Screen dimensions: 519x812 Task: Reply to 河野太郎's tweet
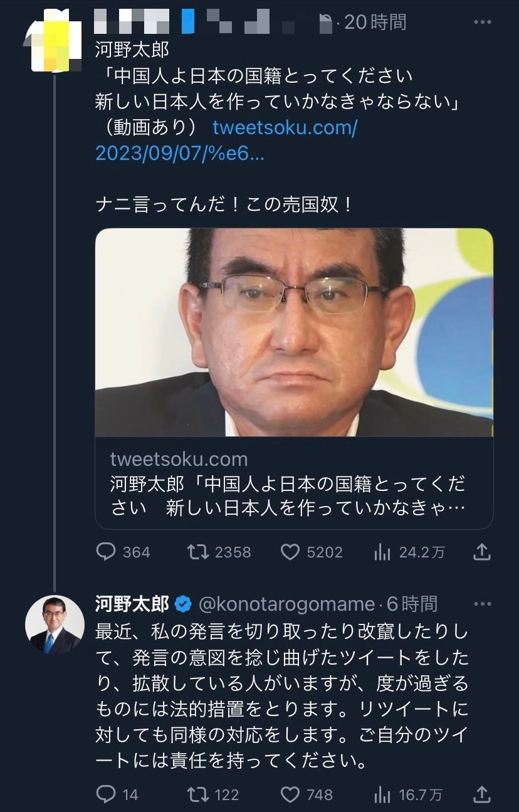[x=107, y=794]
